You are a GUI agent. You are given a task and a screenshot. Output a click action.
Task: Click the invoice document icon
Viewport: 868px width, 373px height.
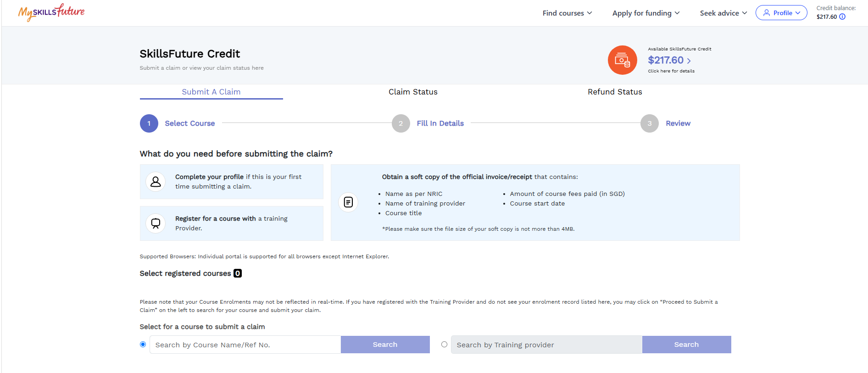(348, 202)
